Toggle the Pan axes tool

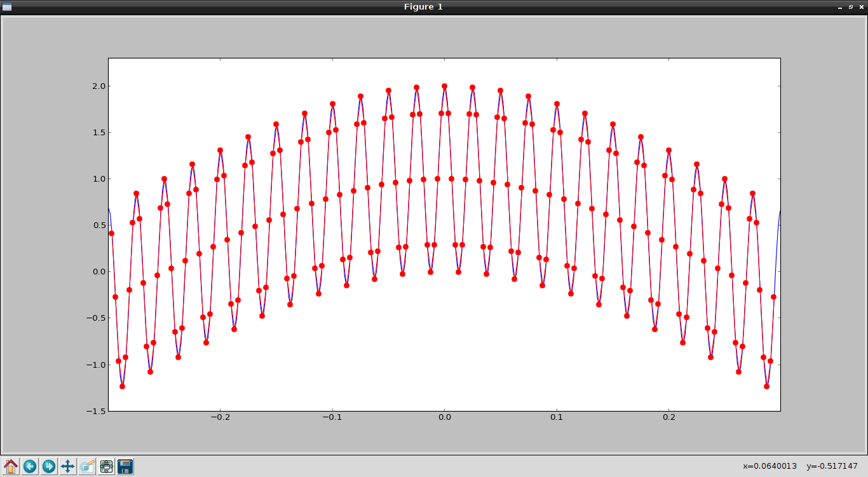68,466
